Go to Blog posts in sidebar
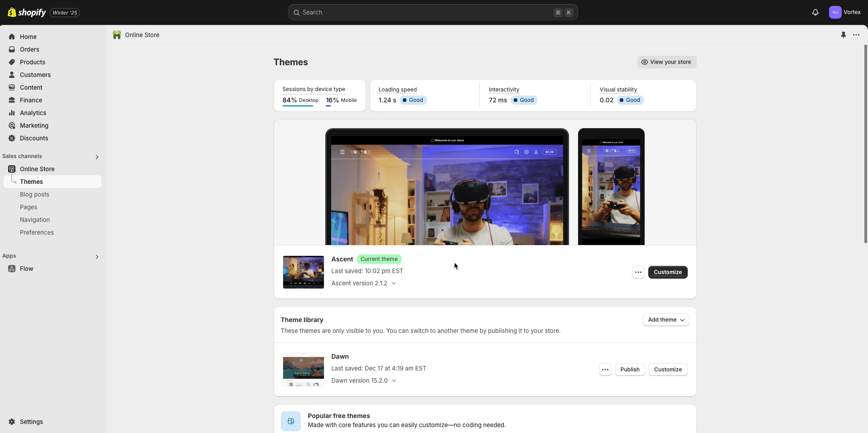Viewport: 868px width, 433px height. (34, 194)
